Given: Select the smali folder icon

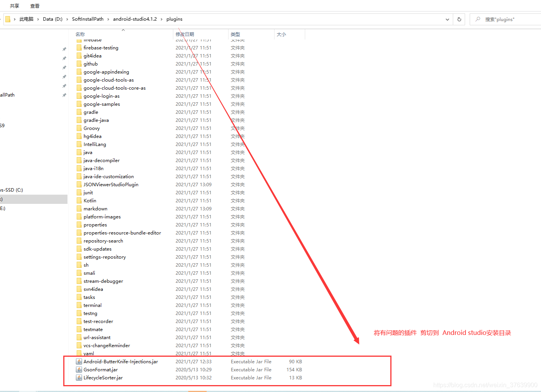Looking at the screenshot, I should point(79,273).
